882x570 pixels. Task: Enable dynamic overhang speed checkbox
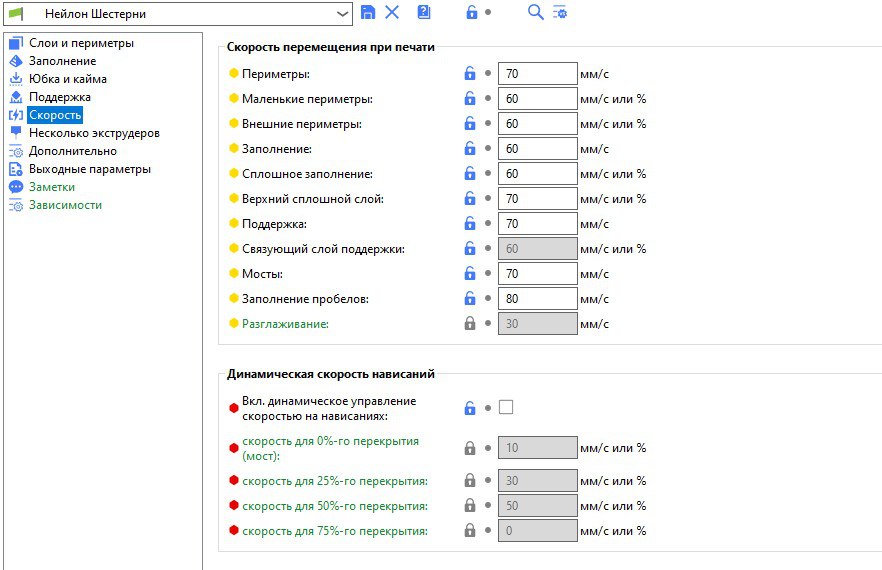pyautogui.click(x=506, y=407)
